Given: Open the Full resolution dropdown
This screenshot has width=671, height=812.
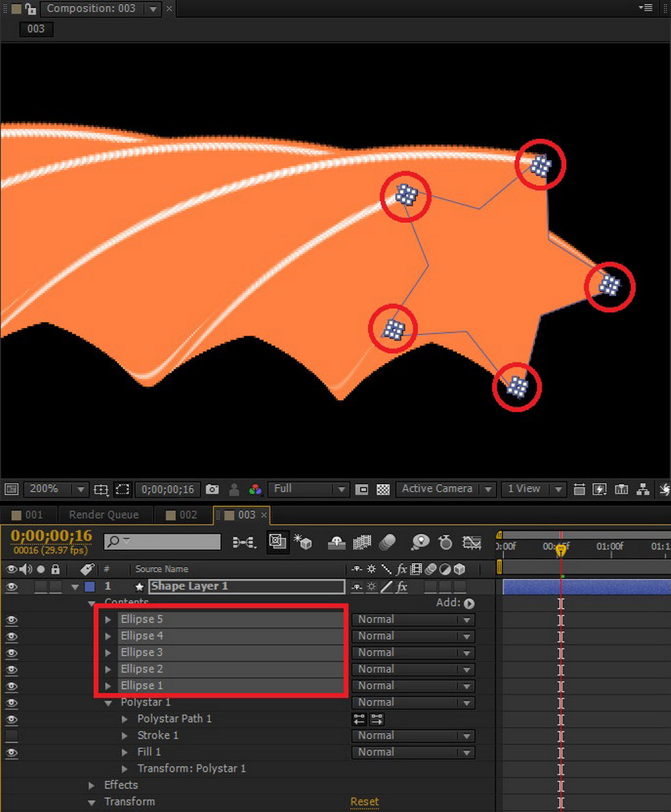Looking at the screenshot, I should (x=308, y=489).
